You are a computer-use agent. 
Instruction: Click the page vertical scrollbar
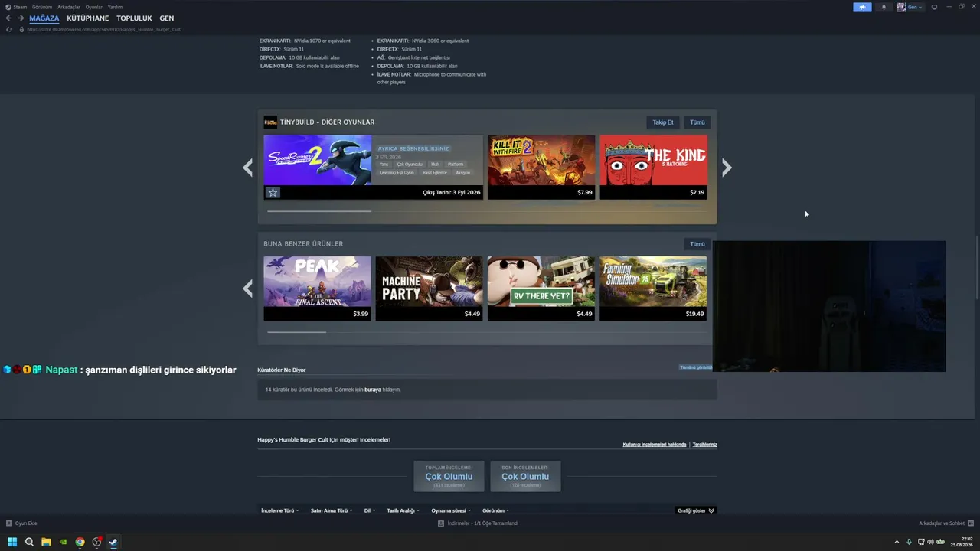[x=976, y=268]
